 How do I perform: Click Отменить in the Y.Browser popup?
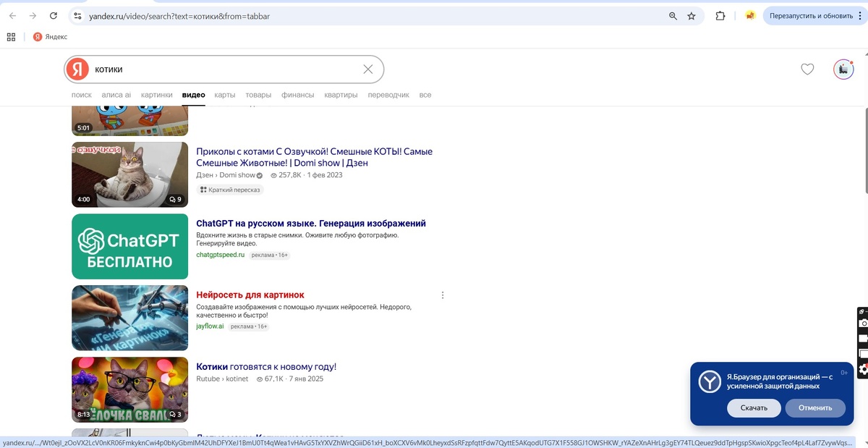click(x=815, y=407)
